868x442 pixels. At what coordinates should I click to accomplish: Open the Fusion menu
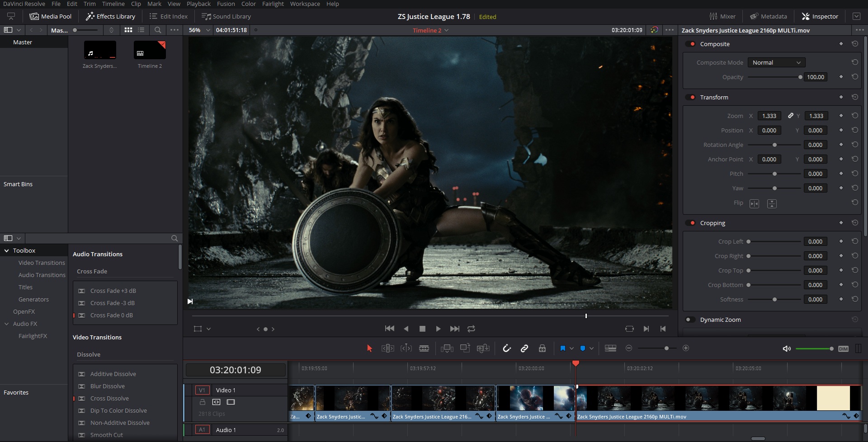coord(226,4)
